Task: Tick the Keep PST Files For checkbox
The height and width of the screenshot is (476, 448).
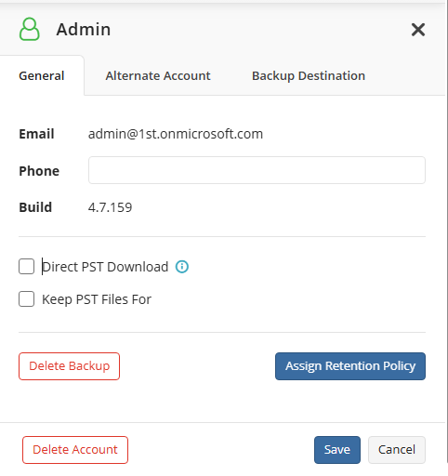Action: pos(26,299)
